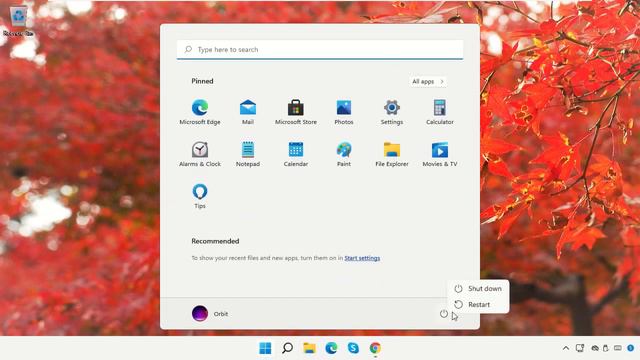Expand the All apps list
This screenshot has height=360, width=640.
(428, 82)
